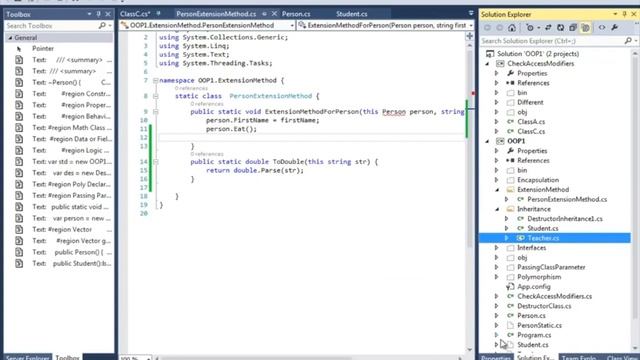Pin the Toolbox panel
Viewport: 640px width, 360px height.
pos(98,14)
